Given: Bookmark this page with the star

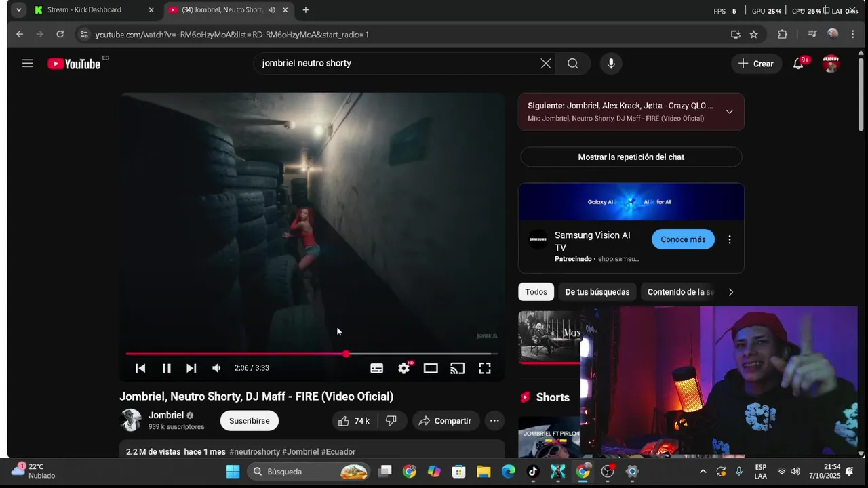Looking at the screenshot, I should (x=754, y=34).
